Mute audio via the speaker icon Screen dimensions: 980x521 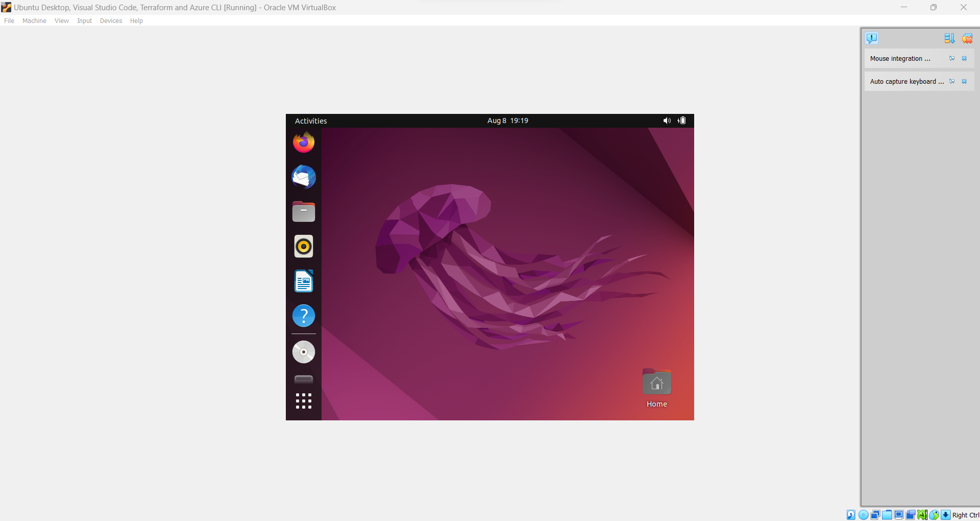pos(667,121)
